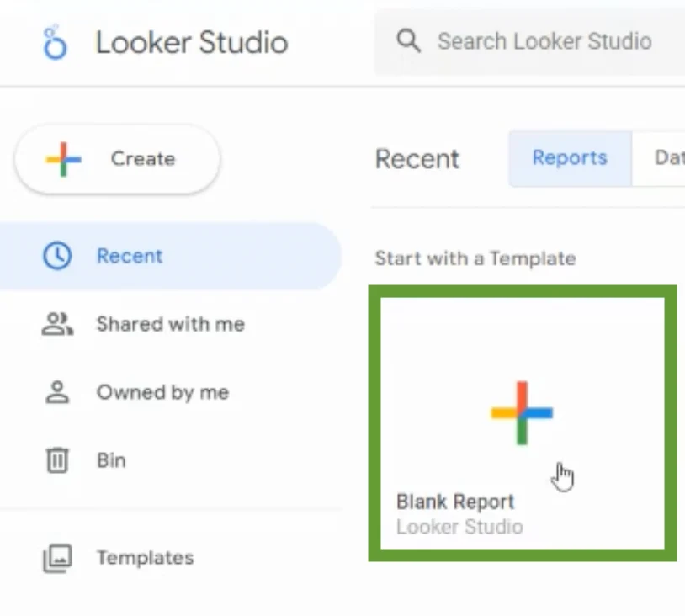The height and width of the screenshot is (616, 685).
Task: Click the Looker Studio title text
Action: 192,42
